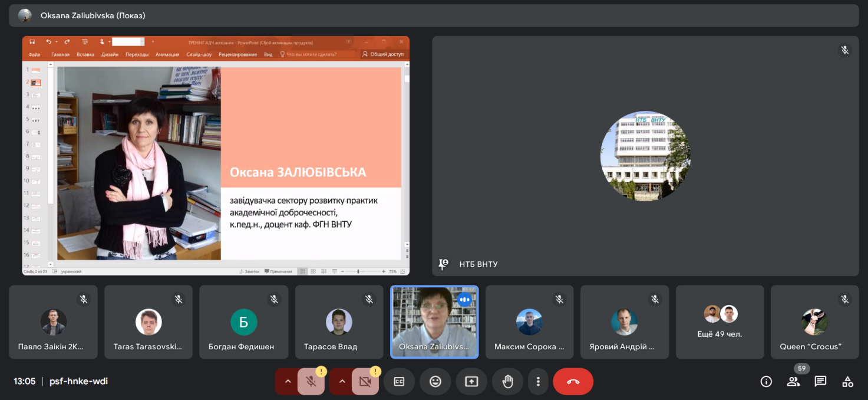Click the НТБ ВНТУ pinned tile
868x400 pixels.
[x=645, y=156]
